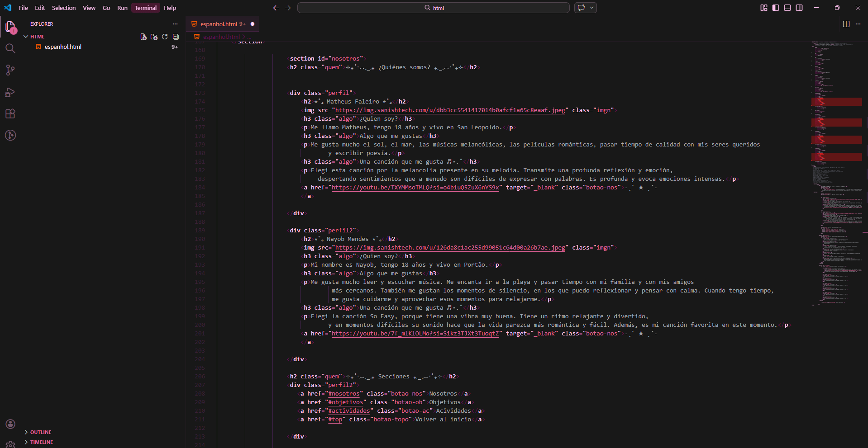
Task: Click the New File icon in Explorer
Action: (143, 37)
